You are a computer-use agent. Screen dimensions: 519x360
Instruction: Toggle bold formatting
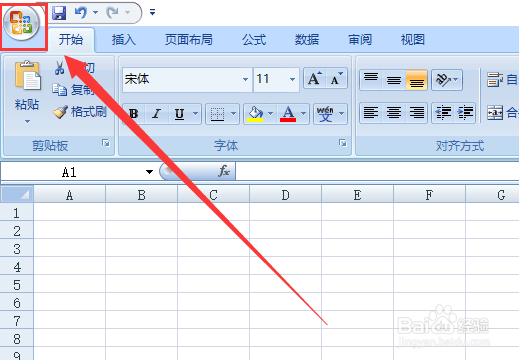pos(134,114)
